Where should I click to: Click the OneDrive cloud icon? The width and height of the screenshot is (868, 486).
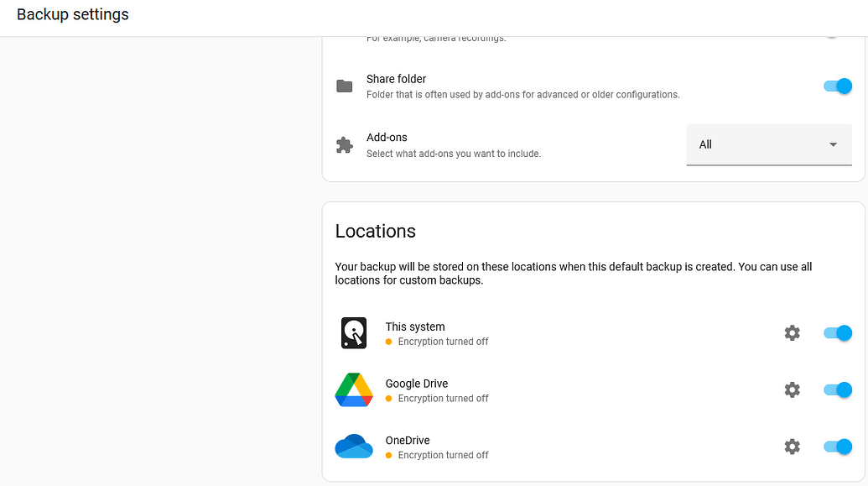pyautogui.click(x=353, y=446)
